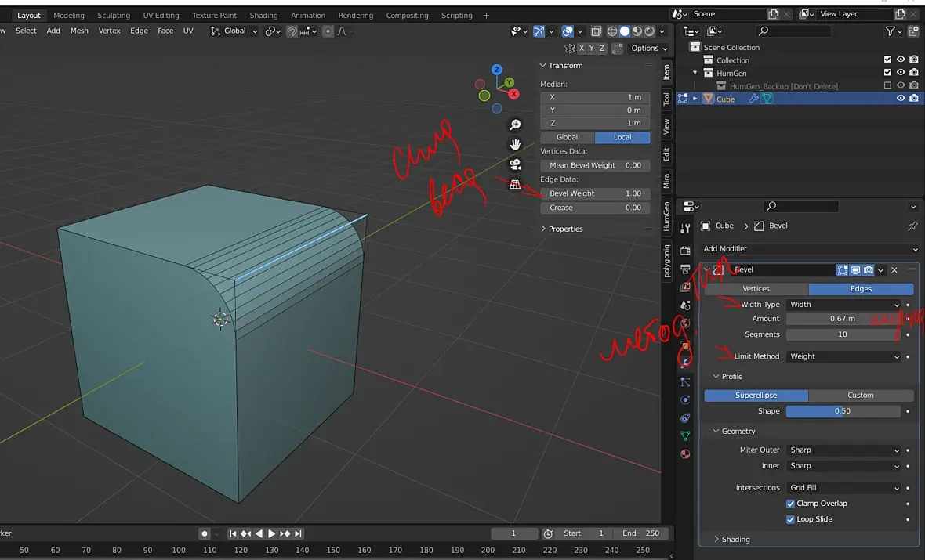Screen dimensions: 925x560
Task: Open the Limit Method Weight dropdown
Action: (843, 356)
